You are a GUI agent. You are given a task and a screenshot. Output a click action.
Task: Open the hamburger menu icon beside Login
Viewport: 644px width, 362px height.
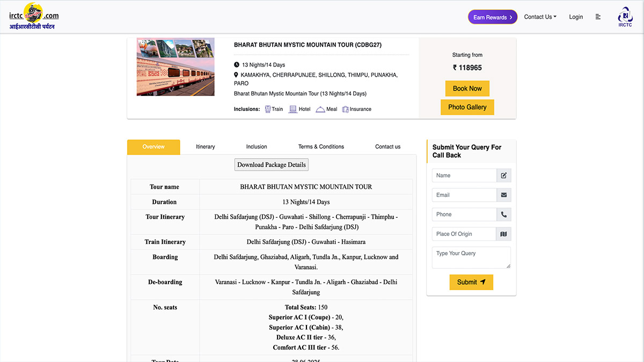(x=598, y=17)
